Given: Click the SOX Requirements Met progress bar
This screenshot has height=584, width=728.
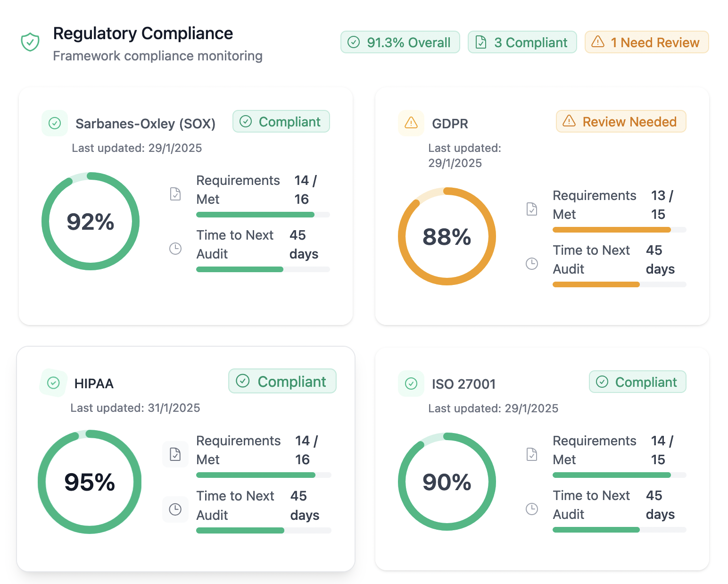Looking at the screenshot, I should [263, 215].
